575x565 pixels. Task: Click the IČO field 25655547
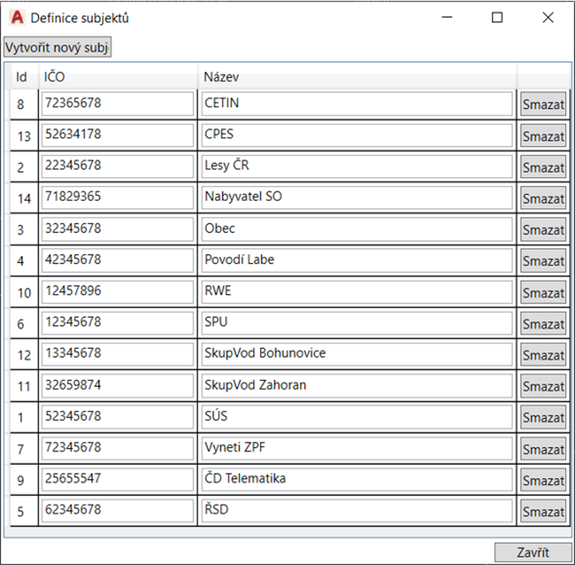[117, 479]
